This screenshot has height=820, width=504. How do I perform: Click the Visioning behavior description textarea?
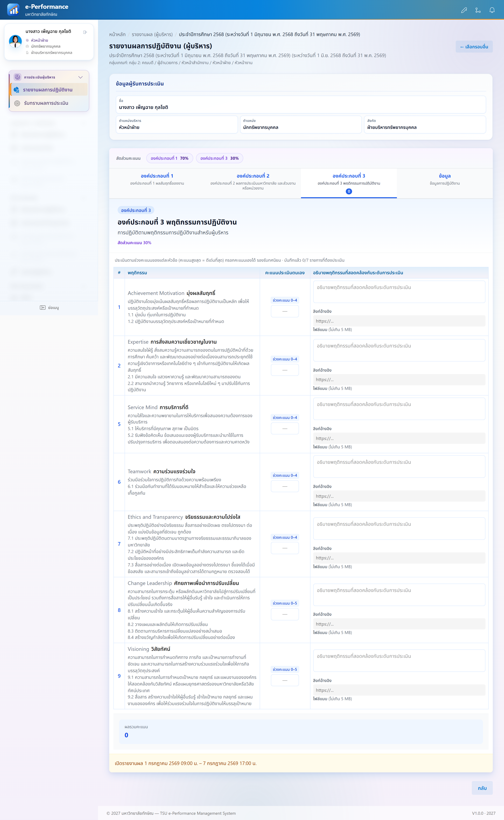pyautogui.click(x=399, y=660)
